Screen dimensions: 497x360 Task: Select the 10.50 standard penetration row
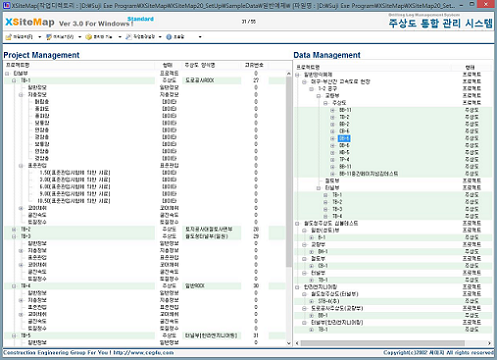[x=74, y=201]
